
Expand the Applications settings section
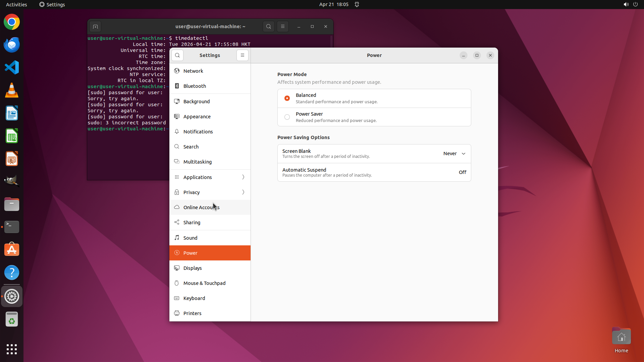click(210, 177)
